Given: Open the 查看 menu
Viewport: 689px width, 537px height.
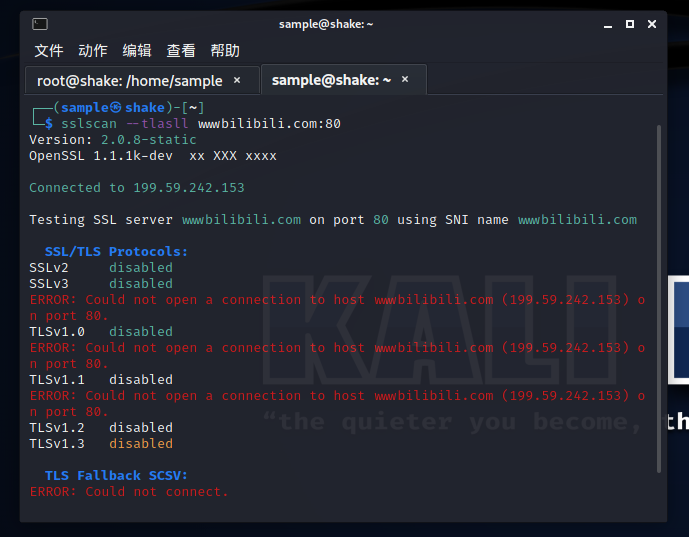Looking at the screenshot, I should tap(181, 51).
